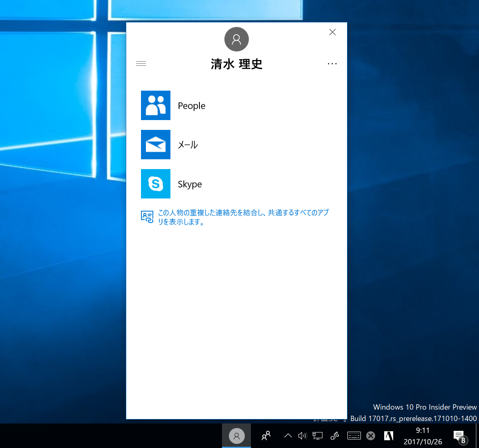The width and height of the screenshot is (479, 448).
Task: Select the 清水 理史 contact name heading
Action: tap(236, 64)
